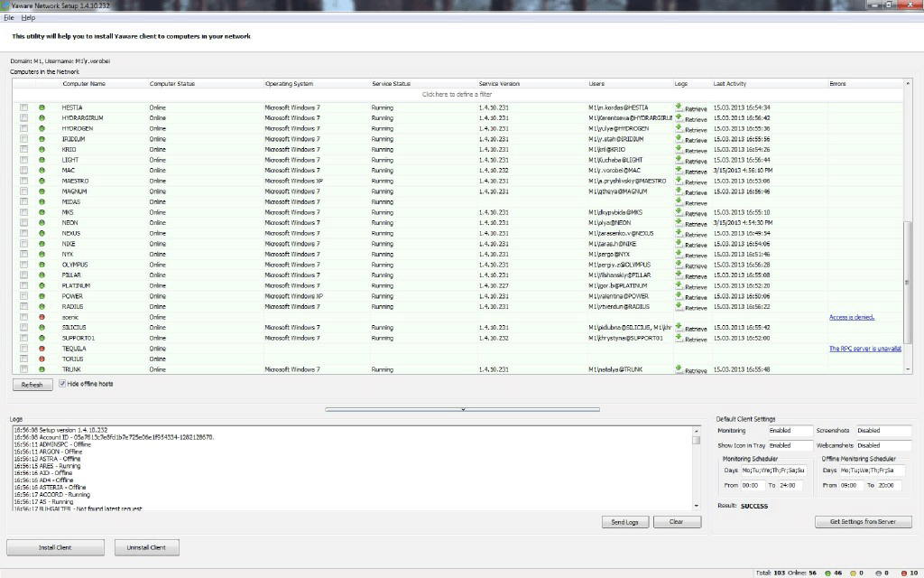Click the green status dot for POWER
This screenshot has height=578, width=924.
tap(42, 296)
